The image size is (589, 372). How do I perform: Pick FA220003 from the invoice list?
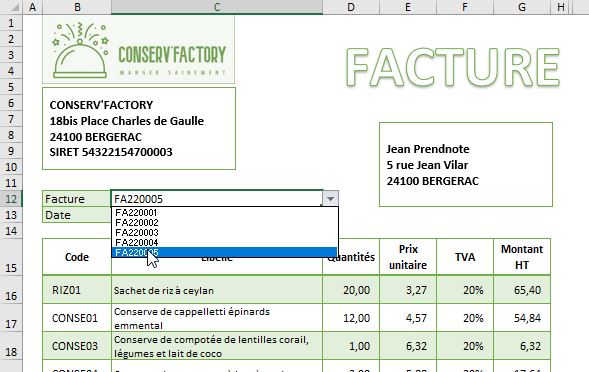[x=225, y=233]
